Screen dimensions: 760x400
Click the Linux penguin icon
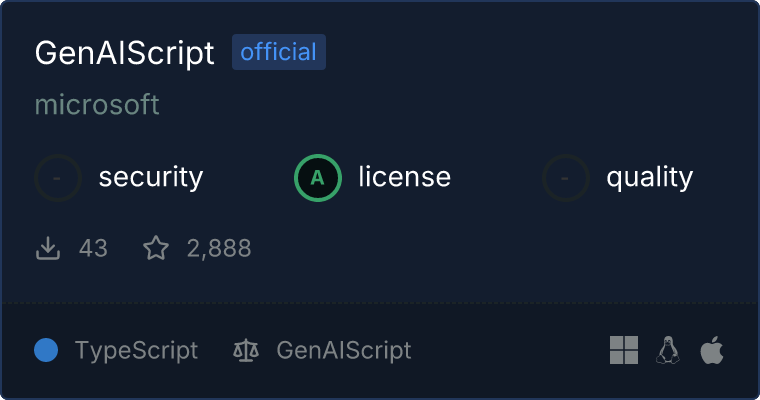tap(668, 350)
